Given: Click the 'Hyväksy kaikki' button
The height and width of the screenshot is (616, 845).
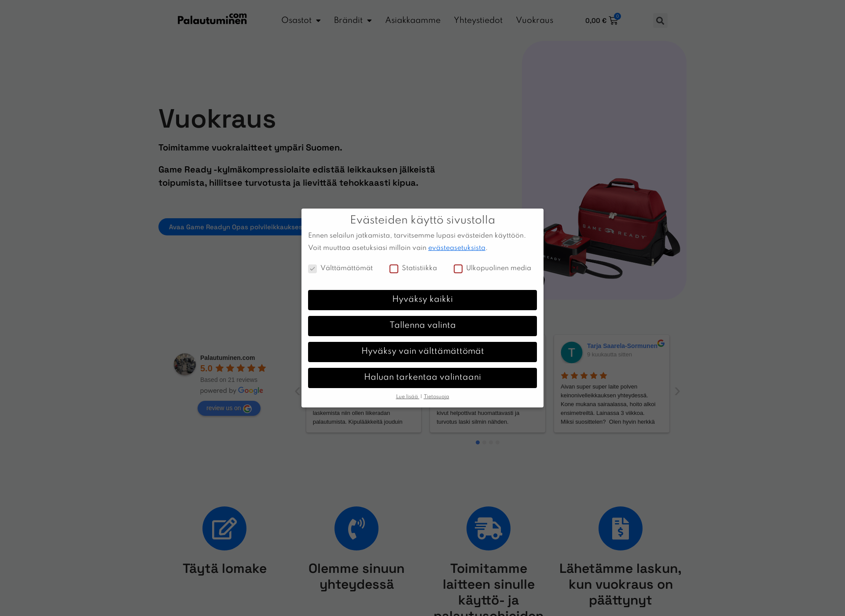Looking at the screenshot, I should coord(422,300).
